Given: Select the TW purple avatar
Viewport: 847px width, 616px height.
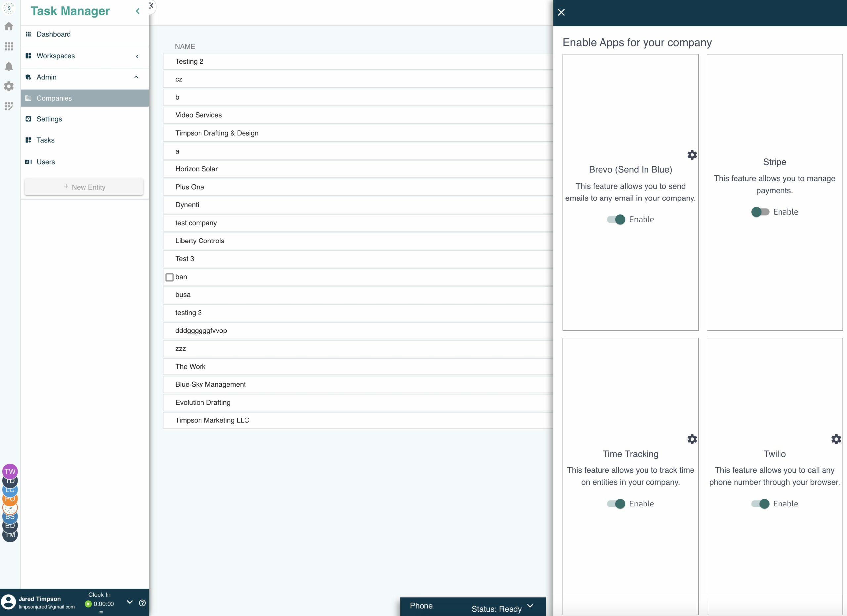Looking at the screenshot, I should (10, 471).
